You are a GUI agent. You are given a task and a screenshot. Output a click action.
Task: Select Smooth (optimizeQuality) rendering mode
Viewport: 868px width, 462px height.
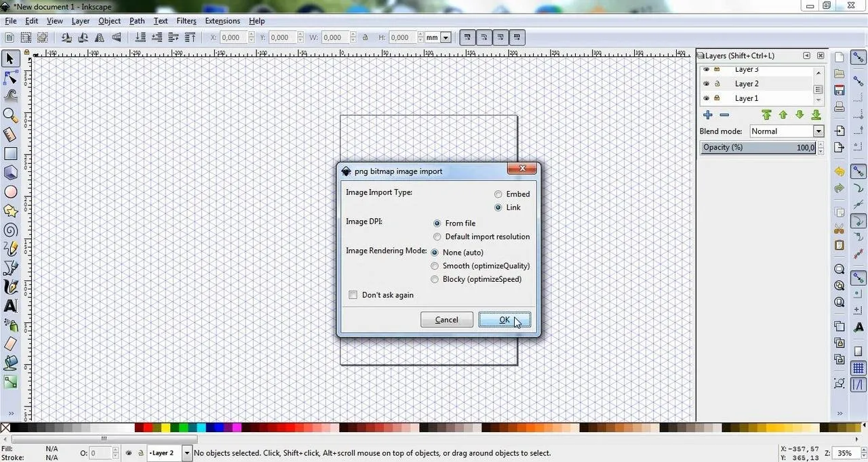tap(435, 266)
